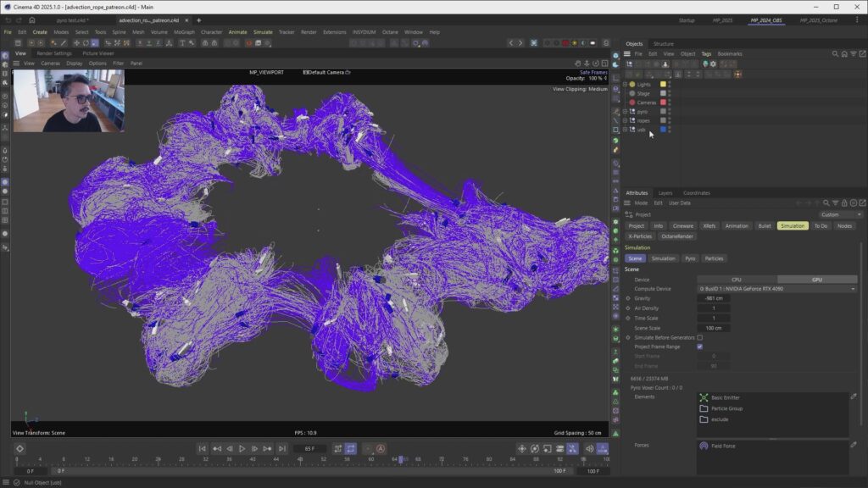Expand the Lights object tree
Viewport: 868px width, 488px height.
coord(626,84)
